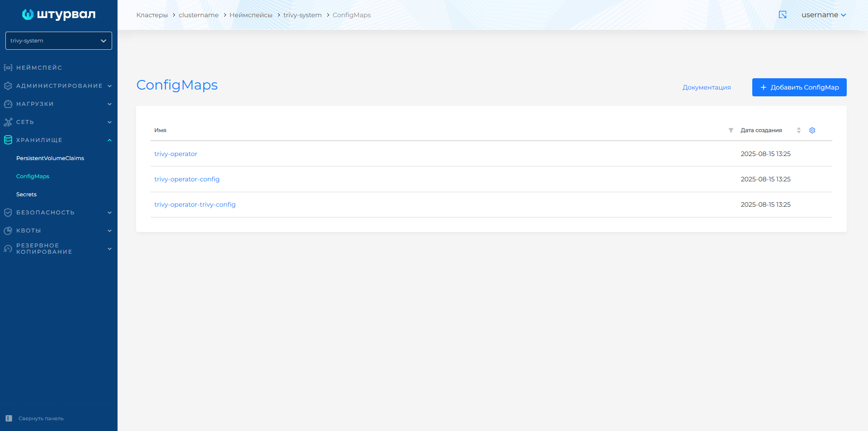The height and width of the screenshot is (431, 868).
Task: Open table column settings gear icon
Action: 812,130
